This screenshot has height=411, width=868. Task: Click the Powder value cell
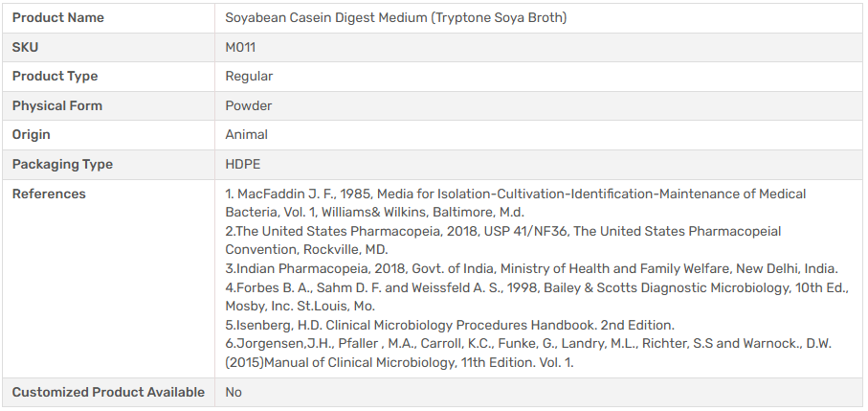tap(249, 105)
